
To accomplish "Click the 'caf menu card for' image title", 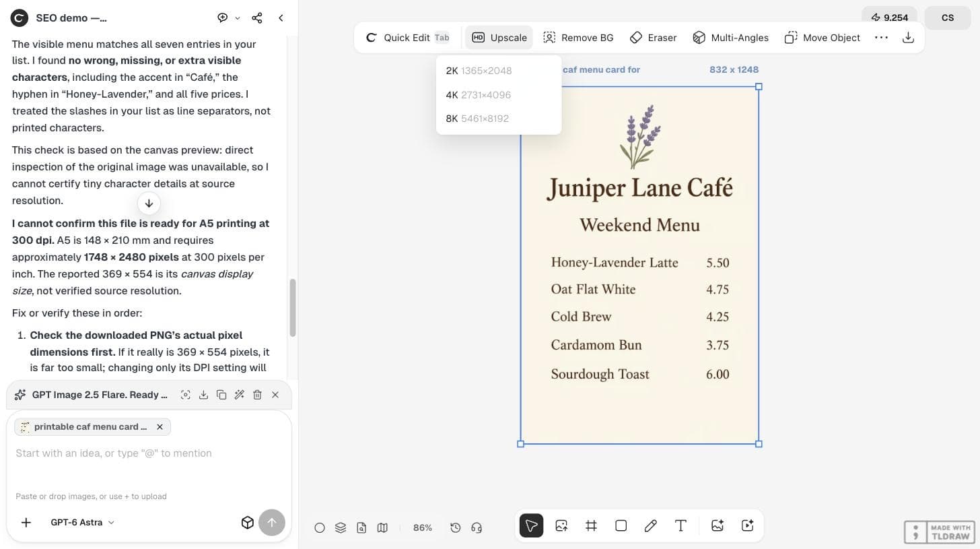I will click(x=601, y=69).
